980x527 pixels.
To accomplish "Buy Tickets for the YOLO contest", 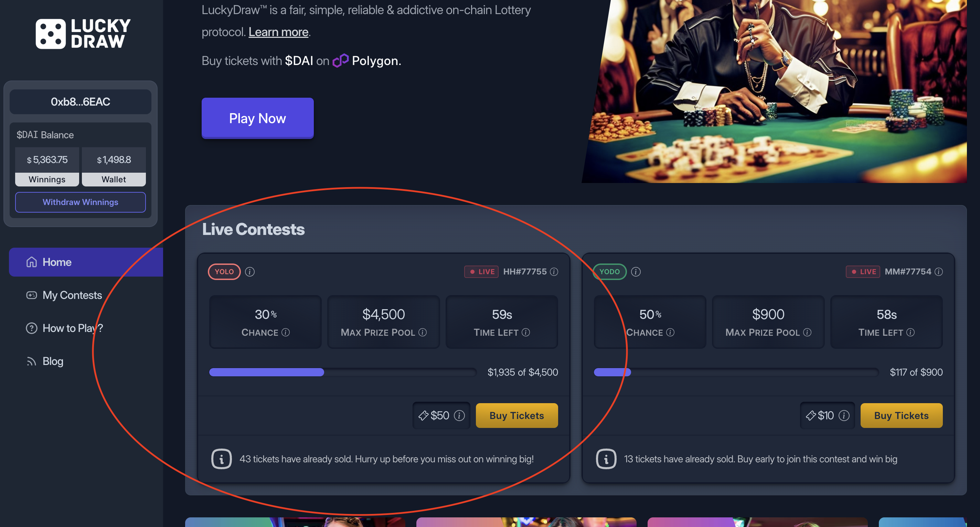I will (x=516, y=416).
